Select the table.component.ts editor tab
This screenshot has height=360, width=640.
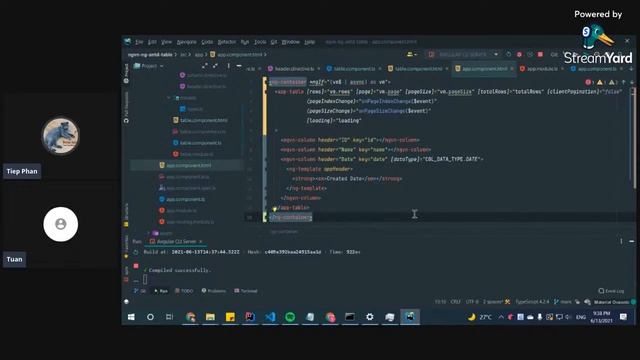pos(354,69)
